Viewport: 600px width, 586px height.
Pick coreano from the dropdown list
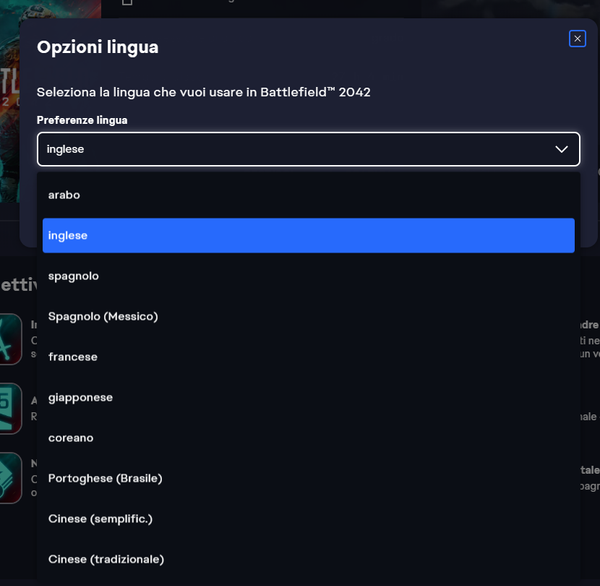pos(70,438)
